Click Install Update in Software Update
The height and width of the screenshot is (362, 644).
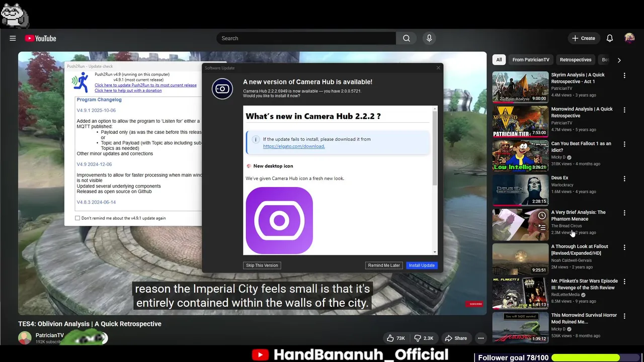coord(422,265)
